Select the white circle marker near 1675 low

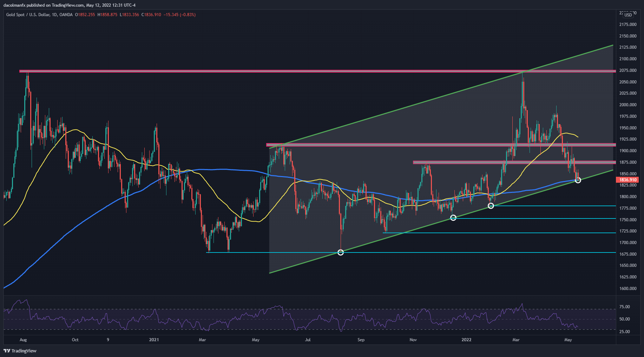click(341, 252)
